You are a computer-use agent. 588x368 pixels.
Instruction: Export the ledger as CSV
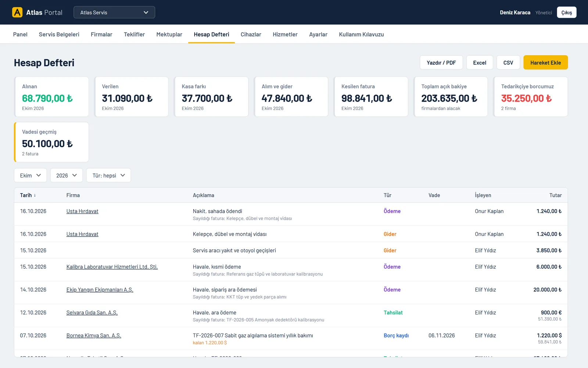coord(508,63)
